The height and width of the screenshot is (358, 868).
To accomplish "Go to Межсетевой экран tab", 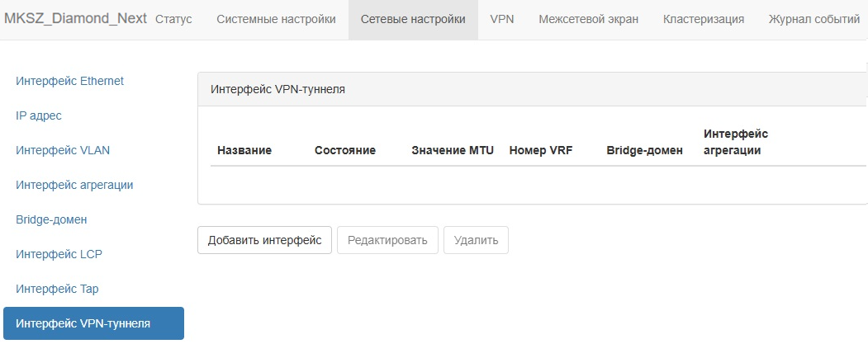I will point(589,19).
